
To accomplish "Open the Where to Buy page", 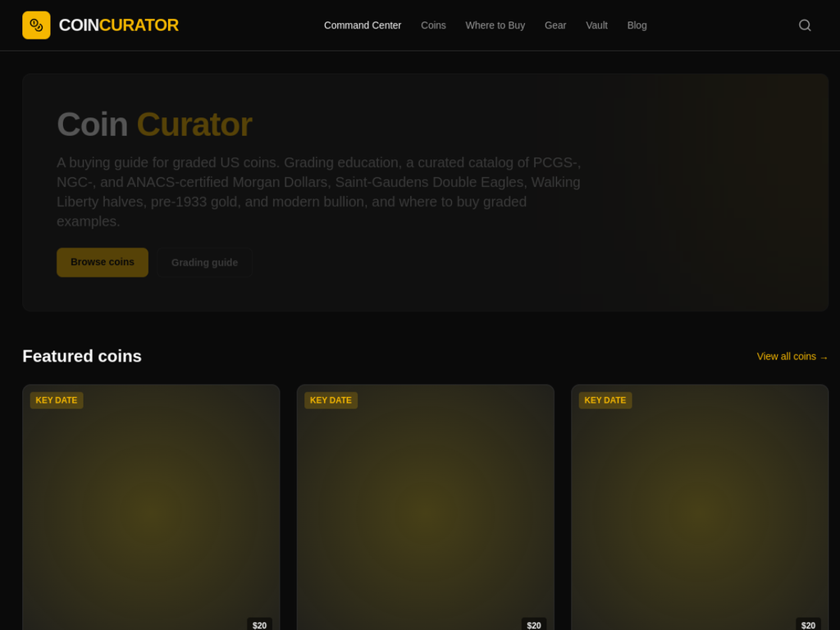I will (495, 25).
